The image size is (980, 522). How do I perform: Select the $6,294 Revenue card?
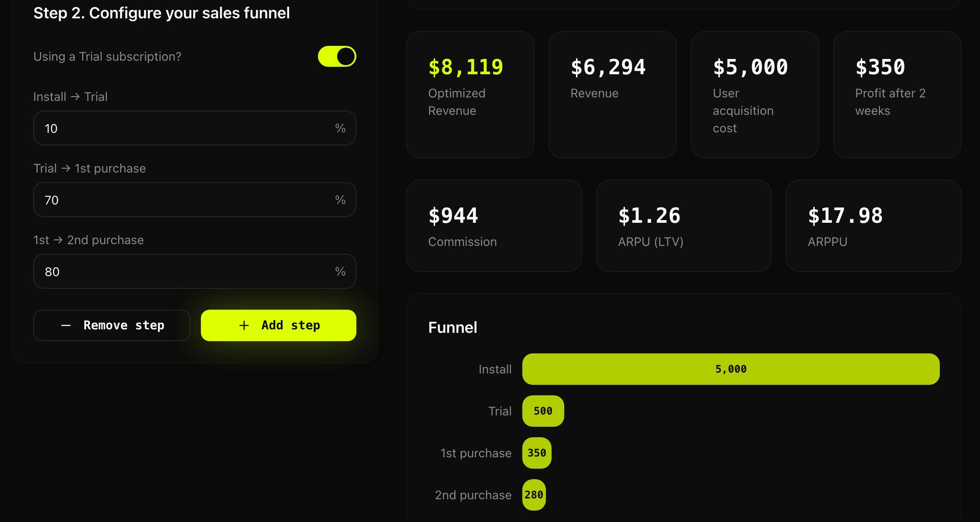point(613,94)
